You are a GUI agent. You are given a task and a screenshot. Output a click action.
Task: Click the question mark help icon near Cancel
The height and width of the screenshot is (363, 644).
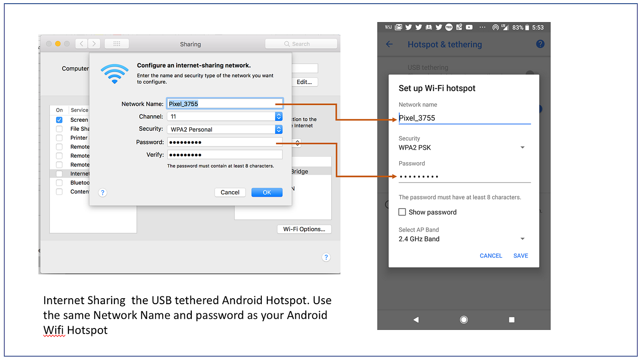point(102,192)
